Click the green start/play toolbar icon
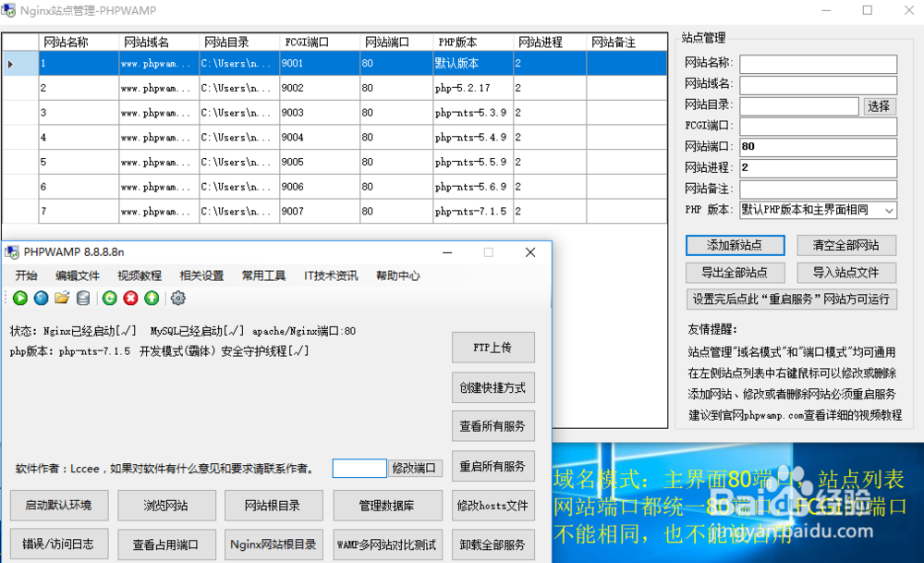The height and width of the screenshot is (563, 924). point(19,298)
